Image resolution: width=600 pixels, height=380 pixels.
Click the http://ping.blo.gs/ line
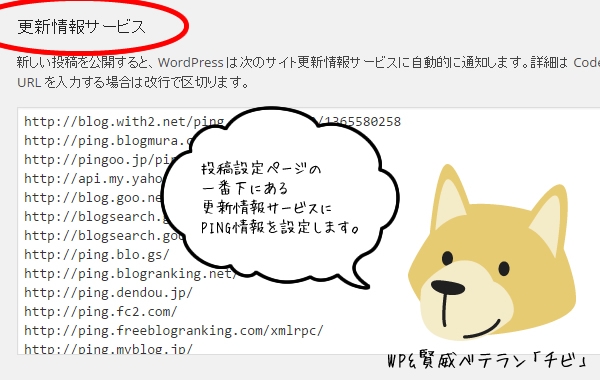click(97, 254)
